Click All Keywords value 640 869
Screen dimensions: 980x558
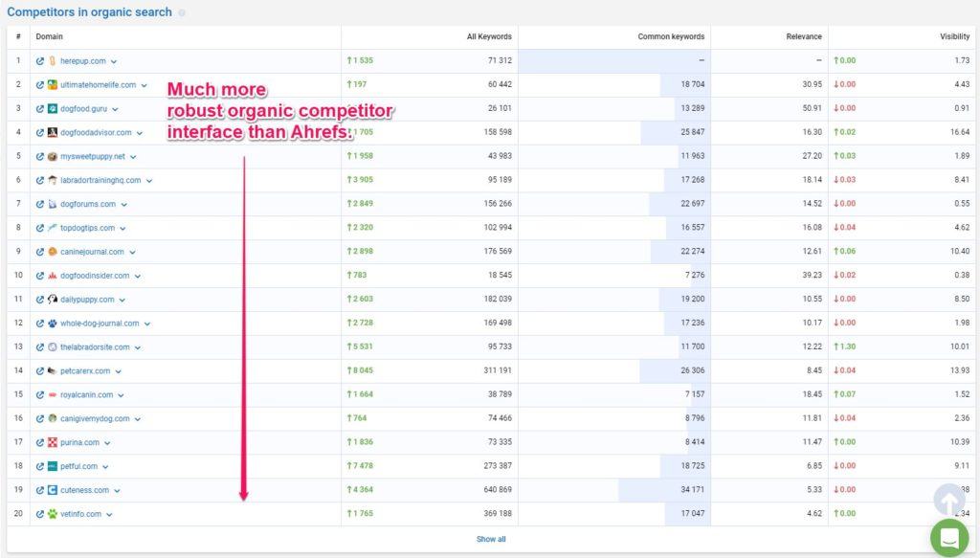498,490
